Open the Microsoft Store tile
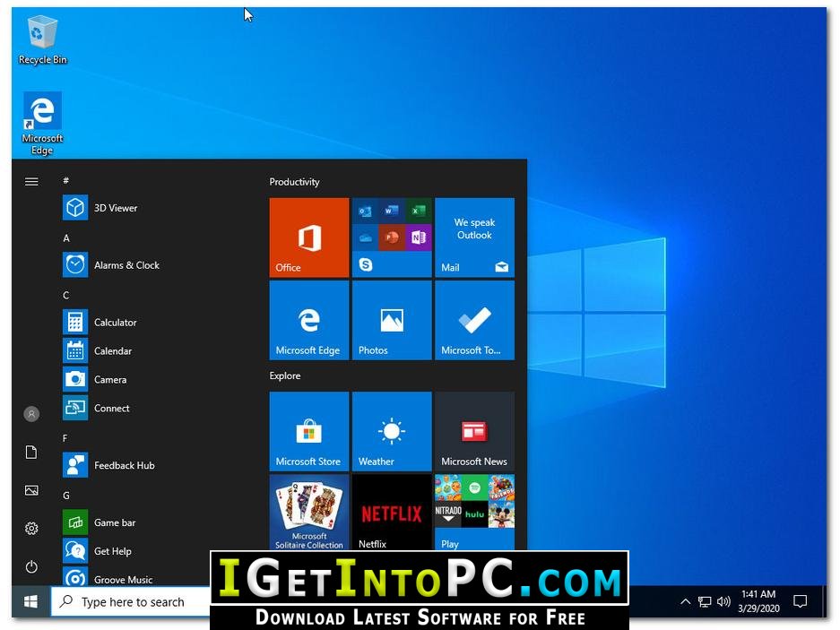 point(309,431)
